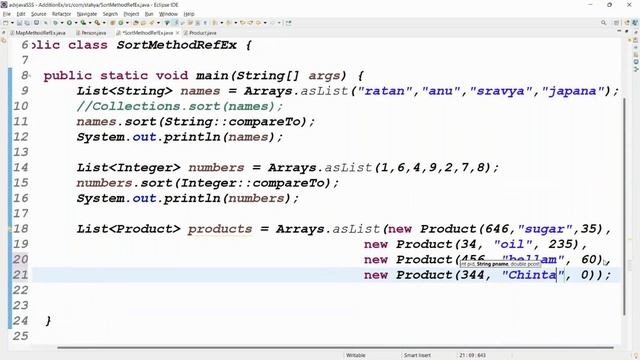Screen dimensions: 640x360
Task: Click the editor horizontal scrollbar
Action: (336, 348)
